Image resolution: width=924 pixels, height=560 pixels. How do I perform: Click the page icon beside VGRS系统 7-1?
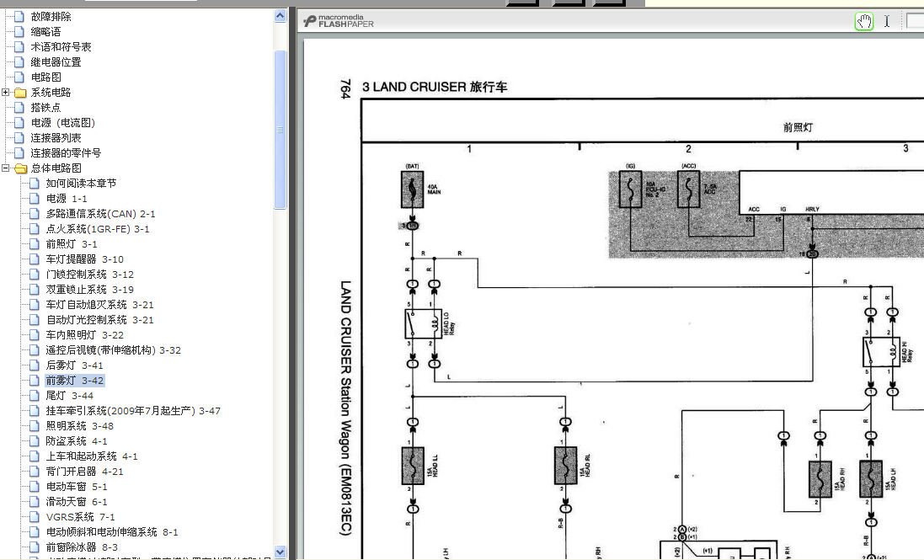pos(35,517)
